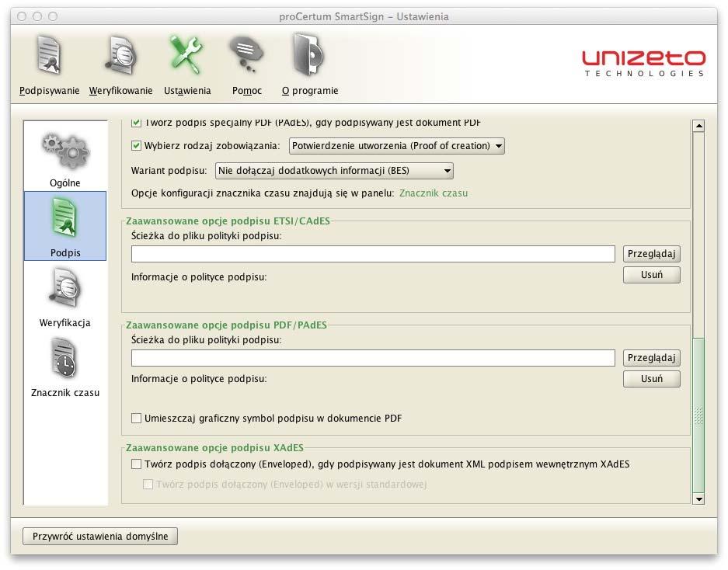728x570 pixels.
Task: Click the Podpisywanie toolbar label
Action: (49, 91)
